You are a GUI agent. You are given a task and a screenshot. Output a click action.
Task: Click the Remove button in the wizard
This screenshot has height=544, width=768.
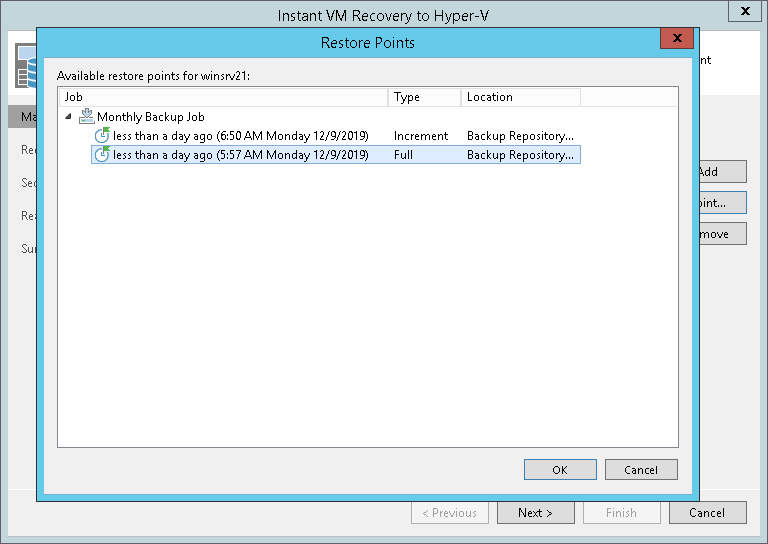click(723, 234)
